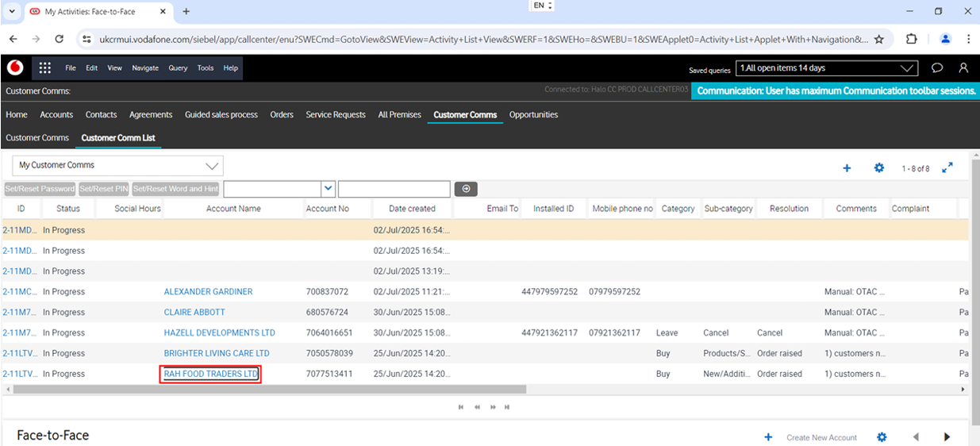Open Face-to-Face applet gear settings

tap(882, 437)
